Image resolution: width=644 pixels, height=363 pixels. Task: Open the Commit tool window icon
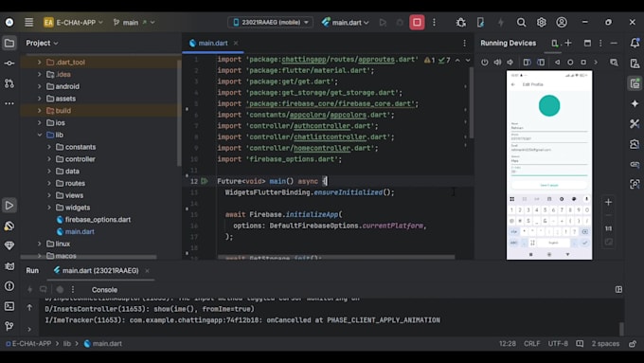click(x=9, y=64)
